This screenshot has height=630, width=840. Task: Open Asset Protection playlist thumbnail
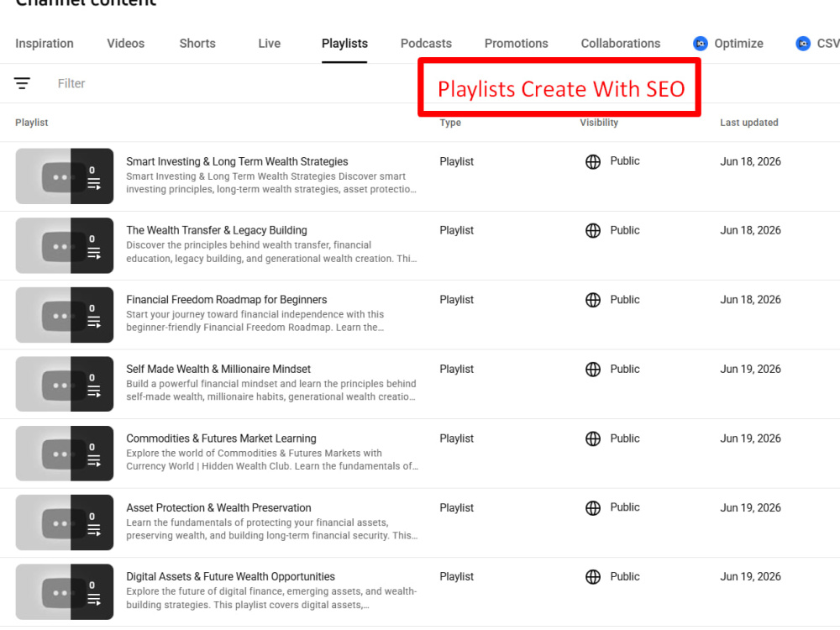coord(65,522)
